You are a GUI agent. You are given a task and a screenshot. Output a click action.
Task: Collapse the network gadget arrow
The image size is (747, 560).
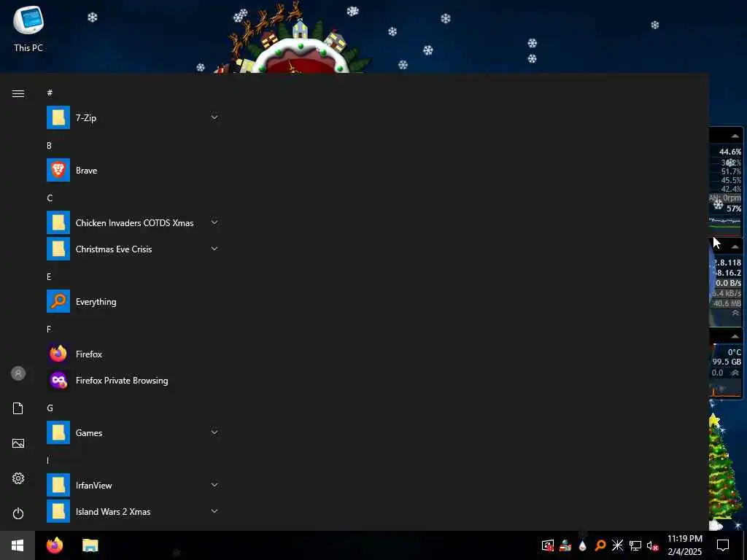(735, 246)
